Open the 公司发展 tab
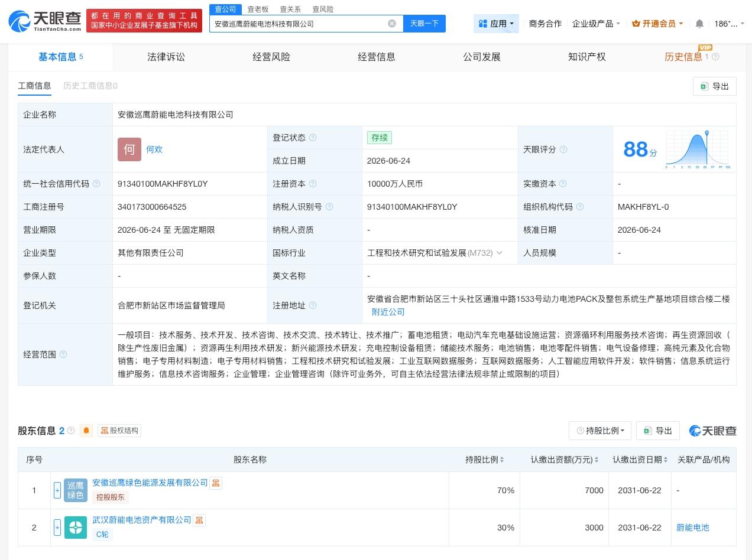 point(482,57)
